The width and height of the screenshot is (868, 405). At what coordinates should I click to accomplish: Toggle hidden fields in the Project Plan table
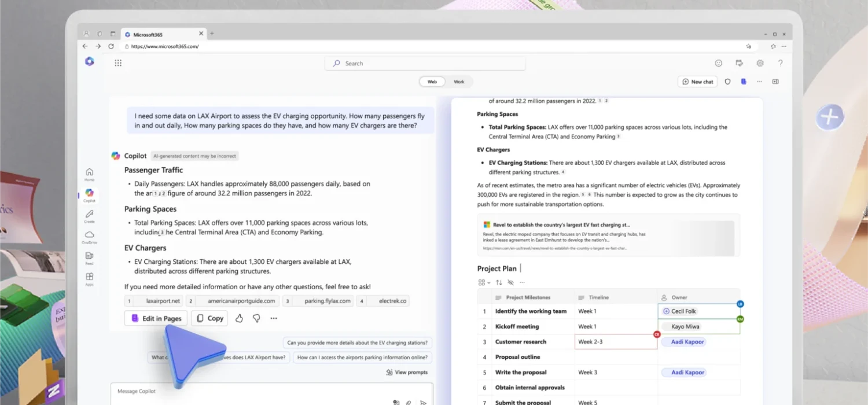pos(510,282)
